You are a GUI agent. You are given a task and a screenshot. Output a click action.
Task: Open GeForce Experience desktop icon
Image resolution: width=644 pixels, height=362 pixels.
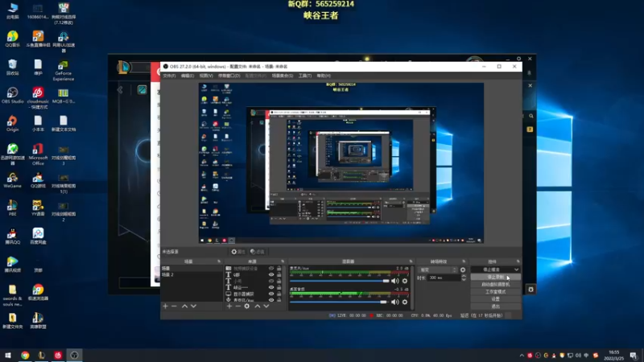click(x=64, y=70)
